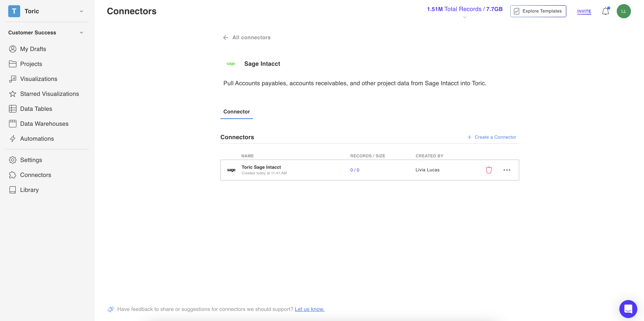Open the Toric Sage Intacct connector name
Viewport: 644px width, 321px height.
[261, 167]
